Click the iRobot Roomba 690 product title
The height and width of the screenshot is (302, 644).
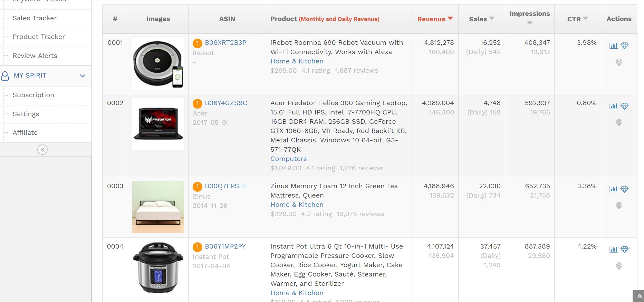coord(337,47)
